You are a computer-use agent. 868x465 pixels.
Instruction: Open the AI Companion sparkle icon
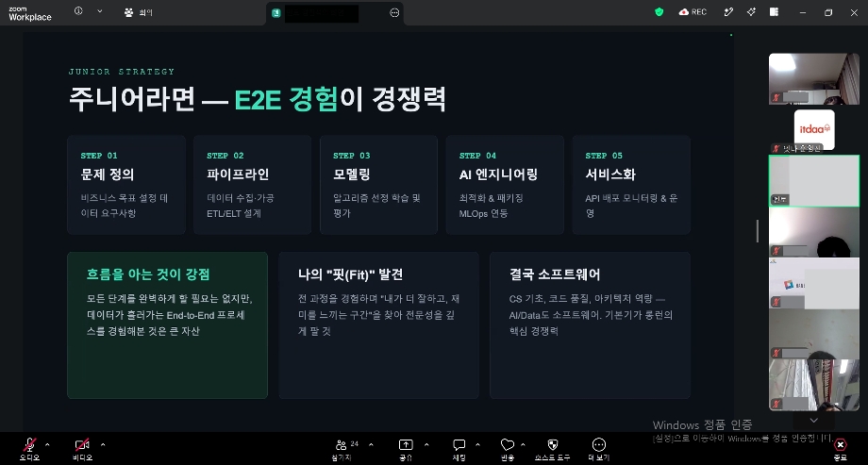751,11
